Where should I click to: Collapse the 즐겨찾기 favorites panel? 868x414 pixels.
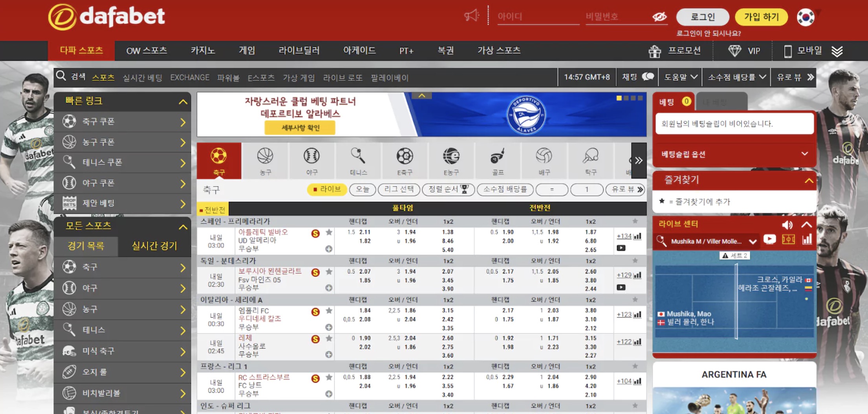809,181
